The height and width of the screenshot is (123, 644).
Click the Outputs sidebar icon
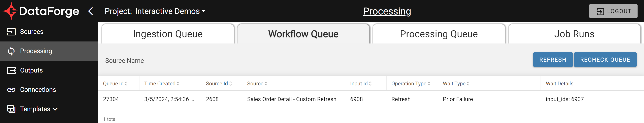11,70
